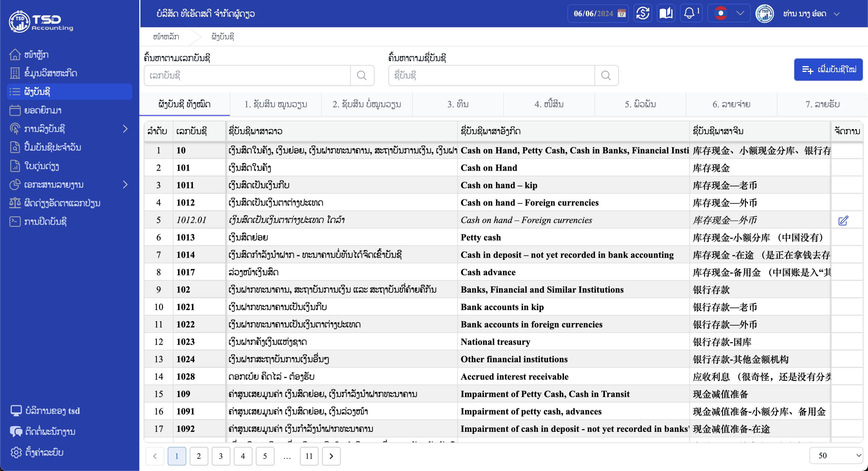Viewport: 868px width, 471px height.
Task: Select current page 1 button
Action: [x=177, y=456]
